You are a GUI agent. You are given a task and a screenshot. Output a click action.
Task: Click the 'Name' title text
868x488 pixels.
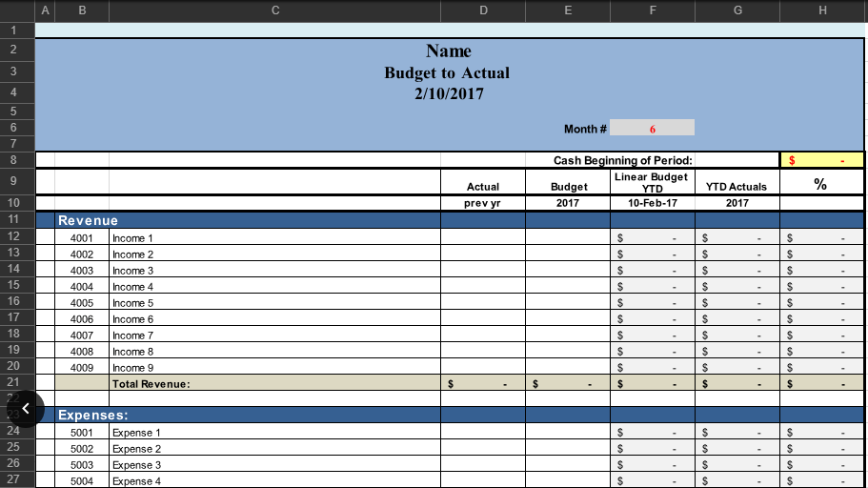point(449,51)
